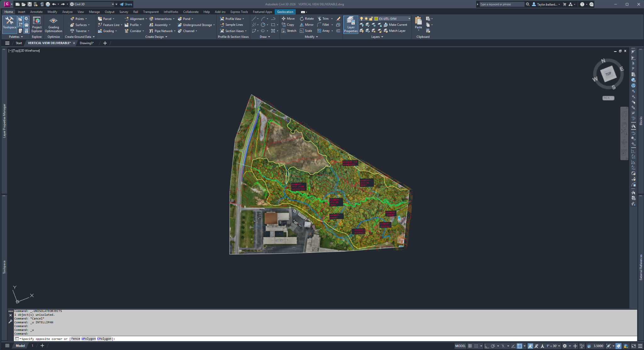Launch the Grading Optimization tool
The width and height of the screenshot is (644, 350).
click(x=53, y=25)
